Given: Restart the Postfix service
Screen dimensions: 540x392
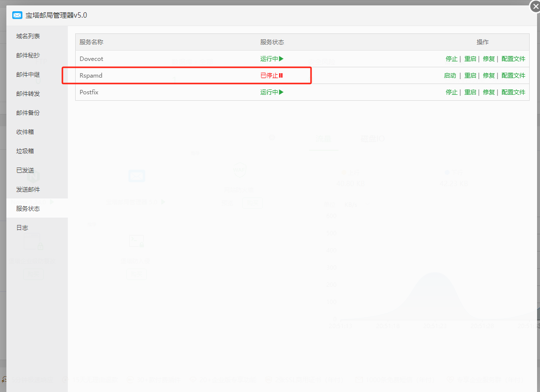Looking at the screenshot, I should 470,92.
